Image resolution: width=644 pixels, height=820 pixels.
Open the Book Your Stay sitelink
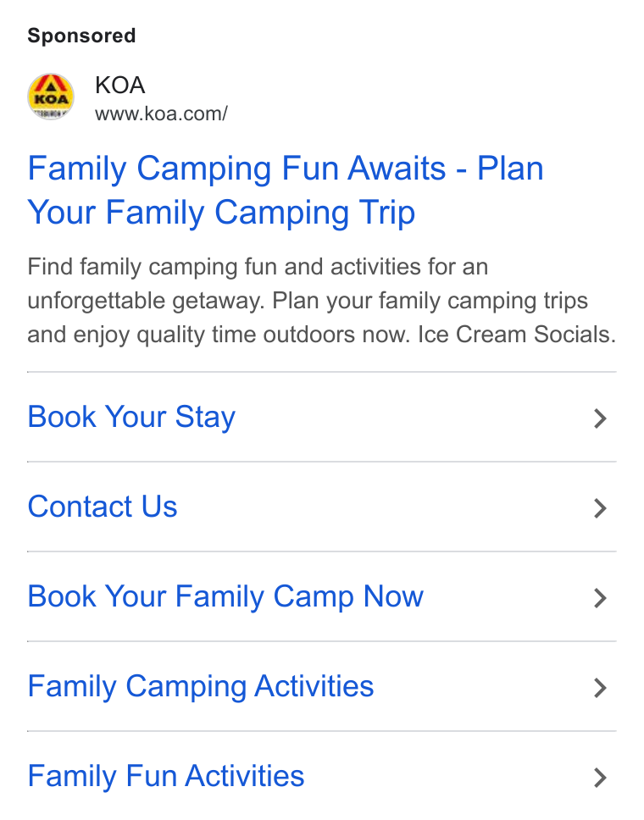131,418
